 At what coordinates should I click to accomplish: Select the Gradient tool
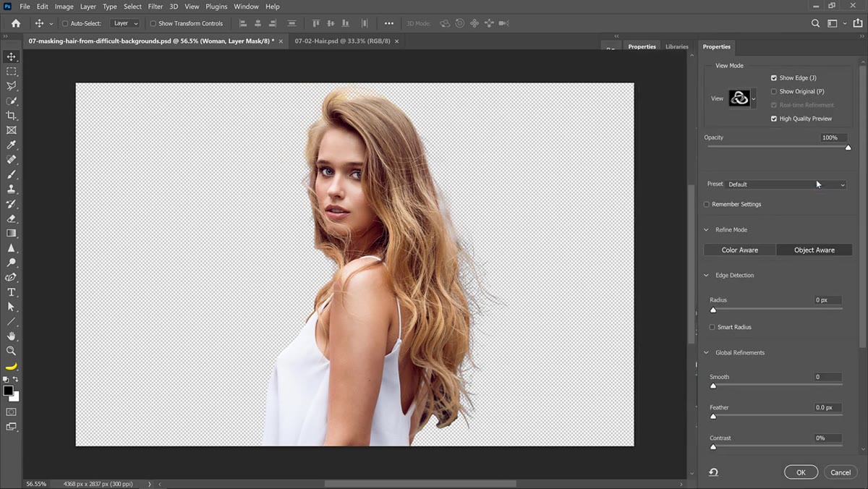pyautogui.click(x=11, y=233)
